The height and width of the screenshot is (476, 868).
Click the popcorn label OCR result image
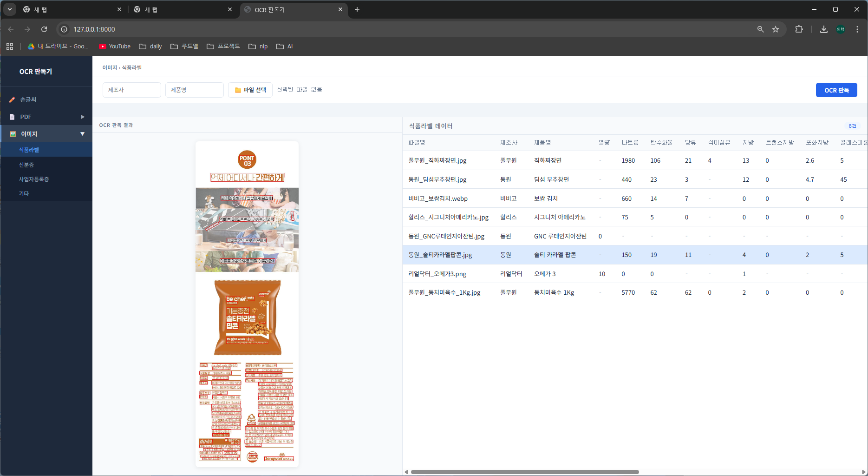pyautogui.click(x=247, y=304)
